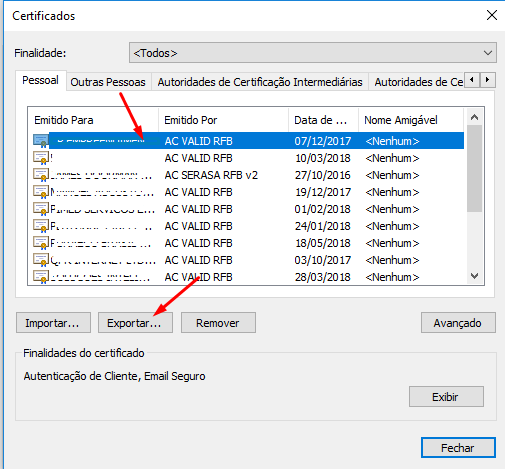Select certificate icon dated 24/01/2018

coord(41,226)
